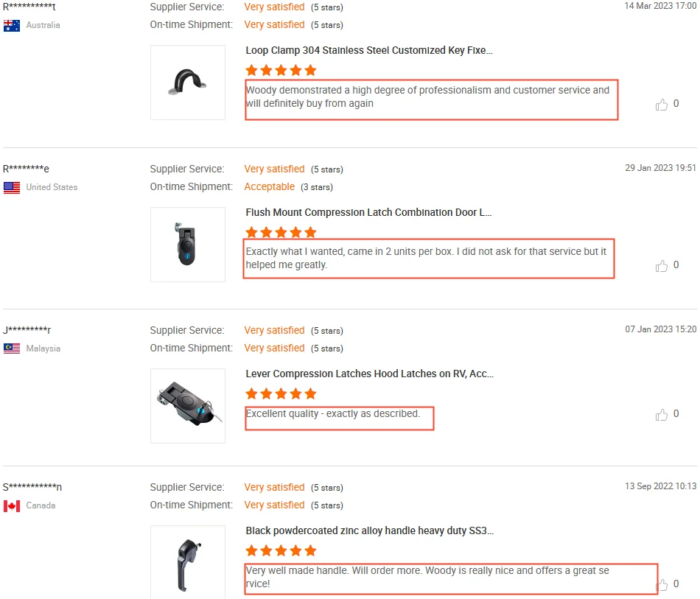Click the Australia flag icon
Viewport: 700px width, 599px height.
(12, 26)
